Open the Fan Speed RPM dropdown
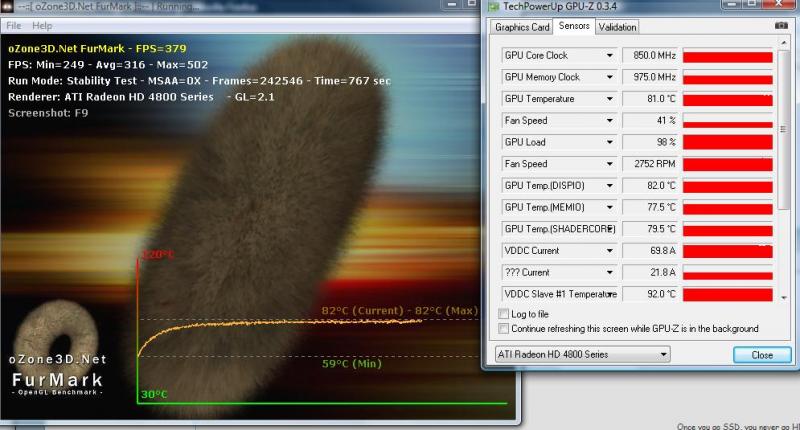This screenshot has height=430, width=800. [609, 164]
